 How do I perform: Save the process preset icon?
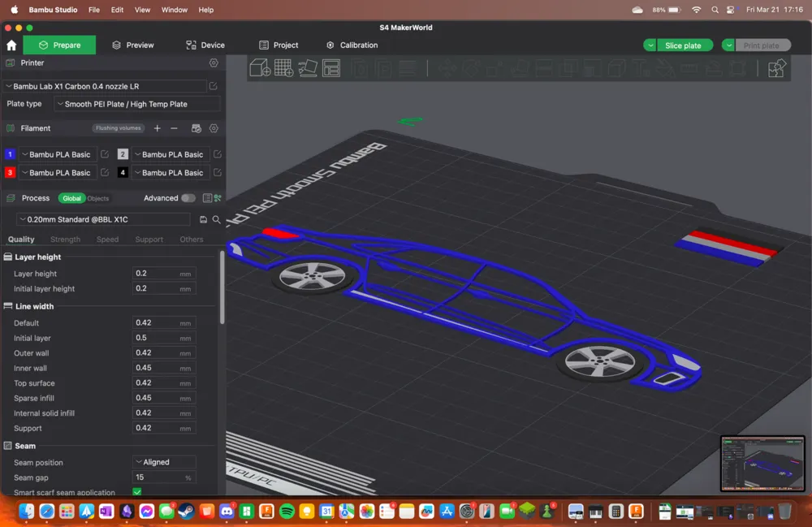[203, 219]
